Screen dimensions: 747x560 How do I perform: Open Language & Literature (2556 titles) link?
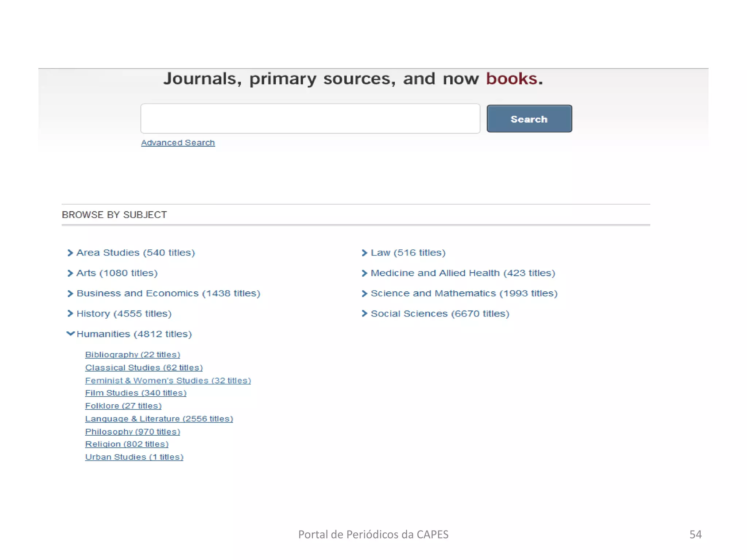(x=159, y=419)
